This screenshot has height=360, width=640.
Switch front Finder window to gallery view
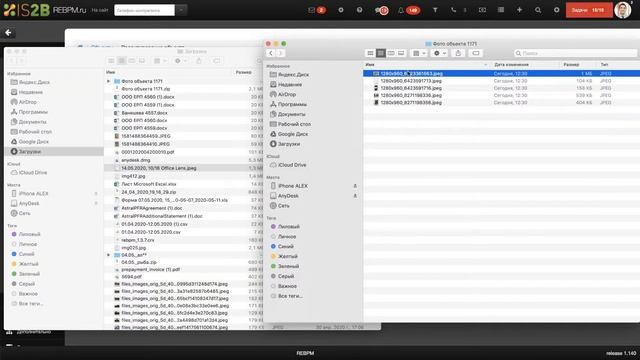pyautogui.click(x=401, y=53)
